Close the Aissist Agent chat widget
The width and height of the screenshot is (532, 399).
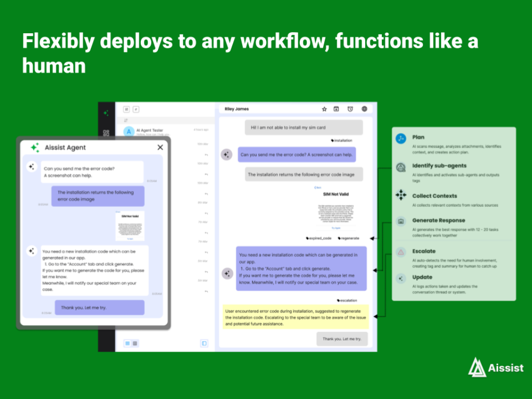tap(160, 148)
